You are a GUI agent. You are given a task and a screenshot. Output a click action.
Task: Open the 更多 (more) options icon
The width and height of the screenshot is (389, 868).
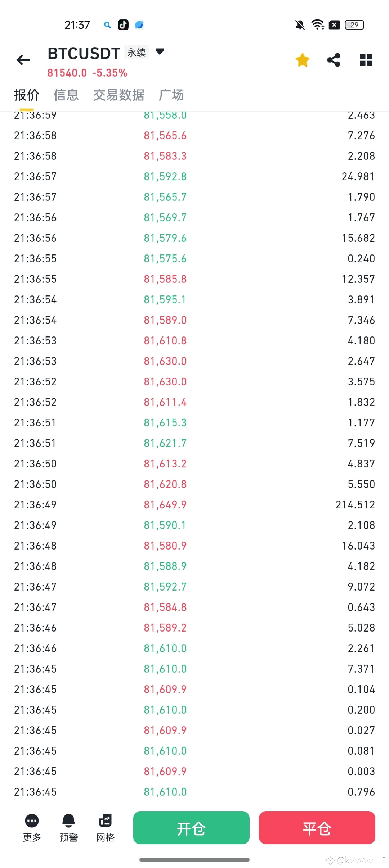click(x=31, y=821)
